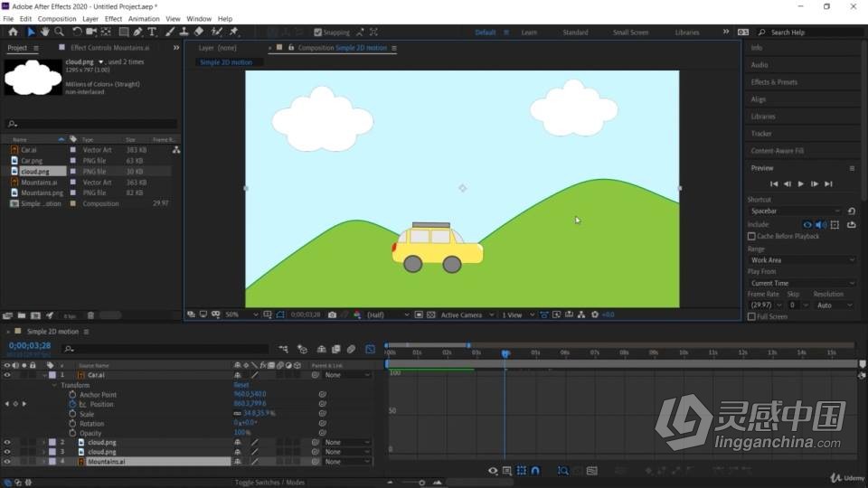Toggle video inclusion in Preview Include
868x488 pixels.
pyautogui.click(x=807, y=224)
